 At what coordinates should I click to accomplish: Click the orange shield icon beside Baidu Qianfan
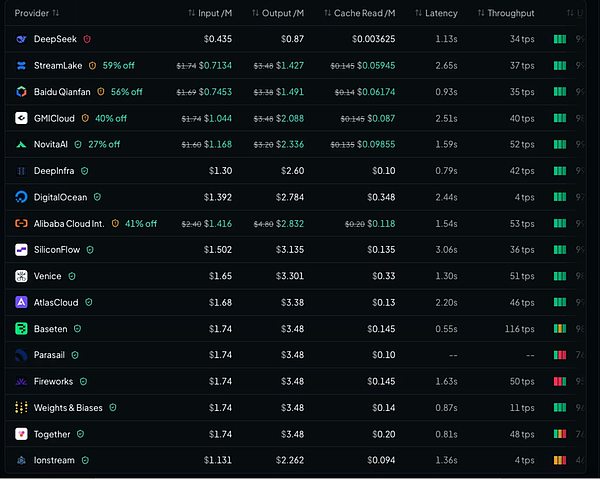tap(101, 92)
